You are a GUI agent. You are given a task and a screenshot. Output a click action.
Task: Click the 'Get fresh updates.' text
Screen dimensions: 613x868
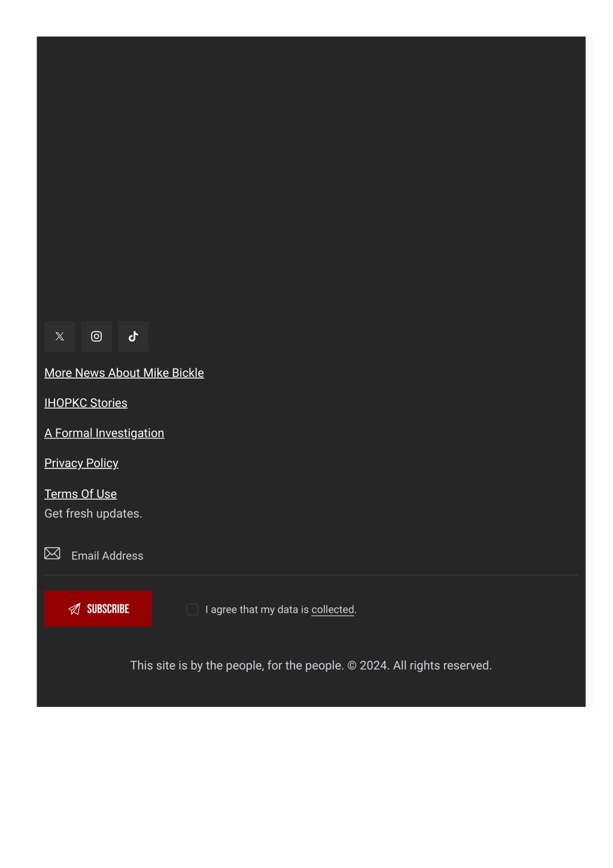tap(93, 513)
